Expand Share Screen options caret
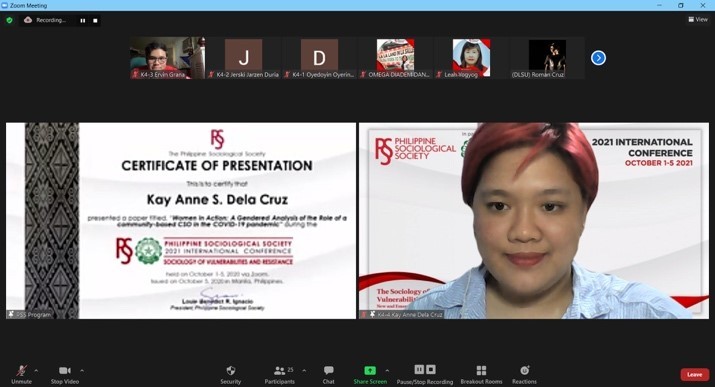 tap(387, 371)
